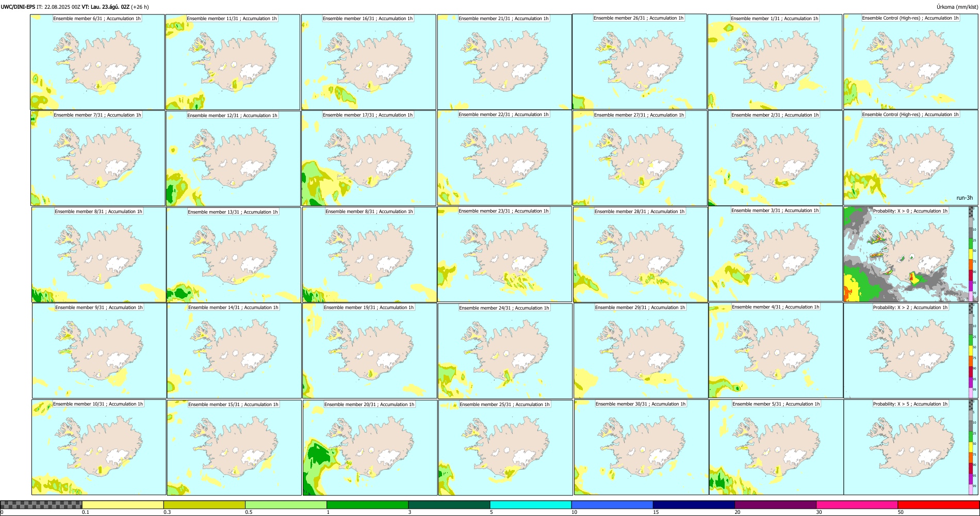Click the 'UWC/DINI-EPS' header title
The width and height of the screenshot is (980, 516).
click(x=18, y=7)
